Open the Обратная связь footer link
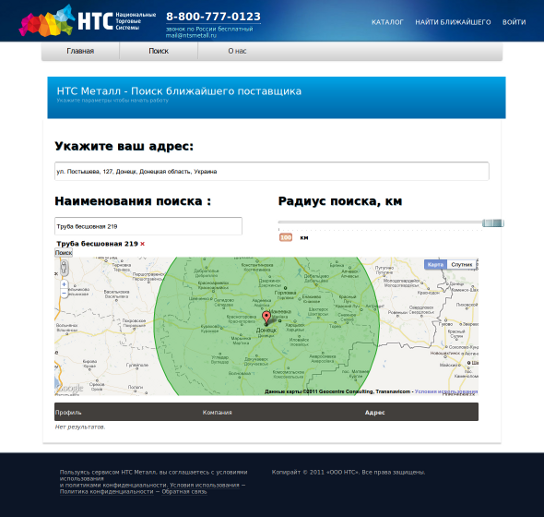The height and width of the screenshot is (517, 544). pos(184,492)
